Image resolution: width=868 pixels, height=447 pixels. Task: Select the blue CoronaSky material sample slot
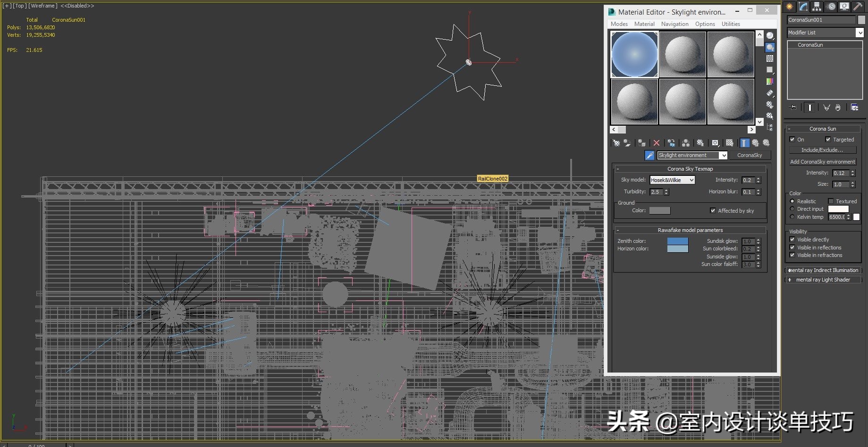[x=634, y=54]
